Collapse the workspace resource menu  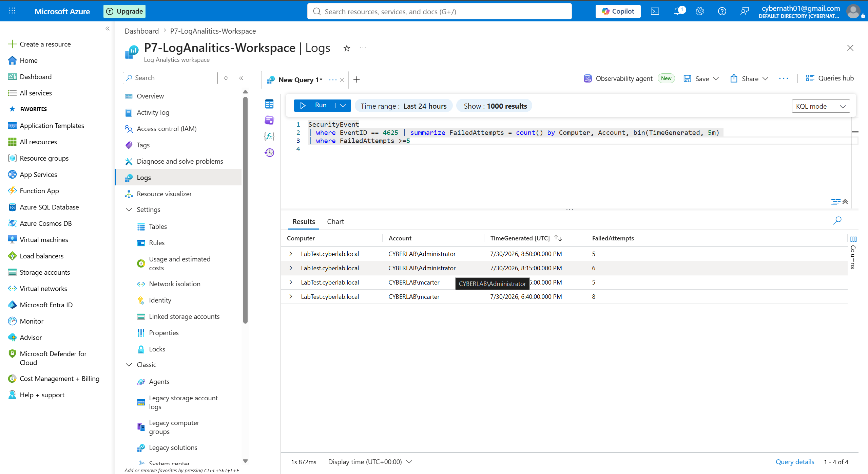[x=241, y=78]
